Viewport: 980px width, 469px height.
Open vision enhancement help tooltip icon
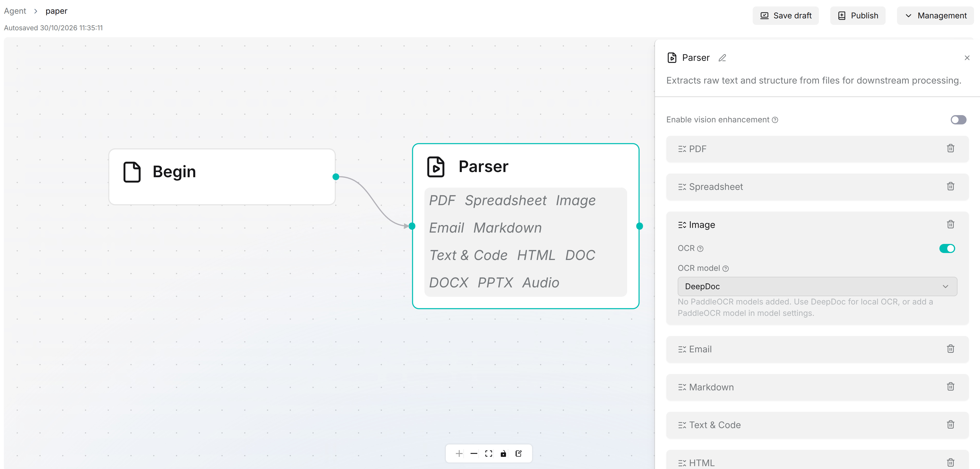tap(775, 120)
